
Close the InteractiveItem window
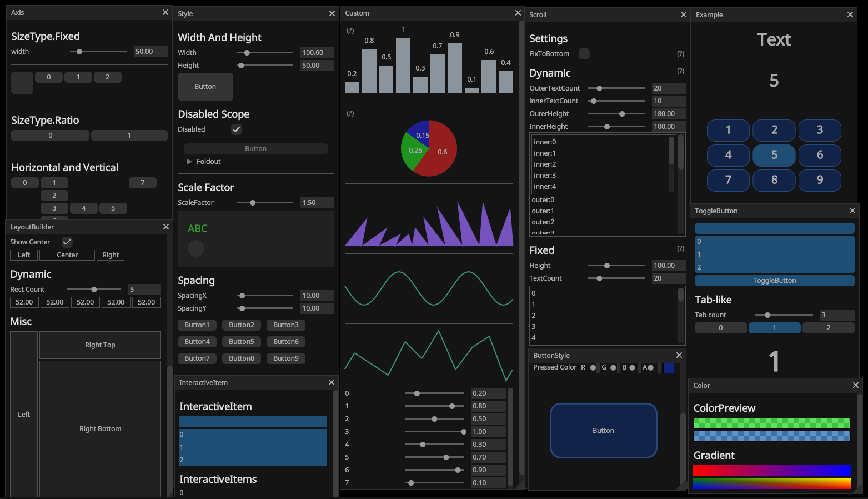point(332,382)
